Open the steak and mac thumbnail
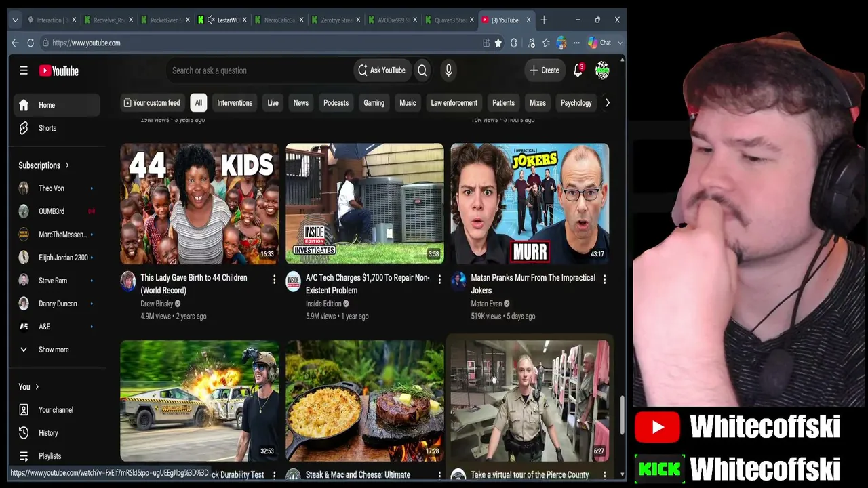Viewport: 868px width, 488px height. pyautogui.click(x=365, y=401)
